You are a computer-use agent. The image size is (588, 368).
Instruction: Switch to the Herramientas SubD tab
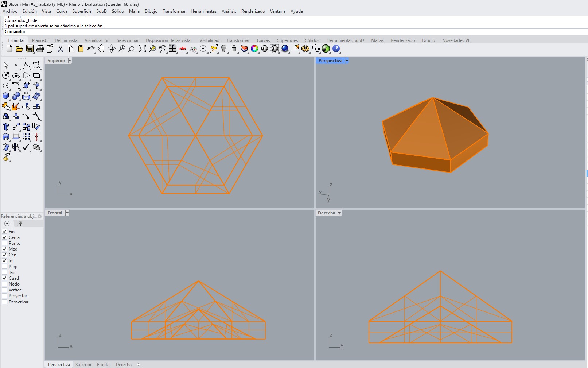pos(345,40)
